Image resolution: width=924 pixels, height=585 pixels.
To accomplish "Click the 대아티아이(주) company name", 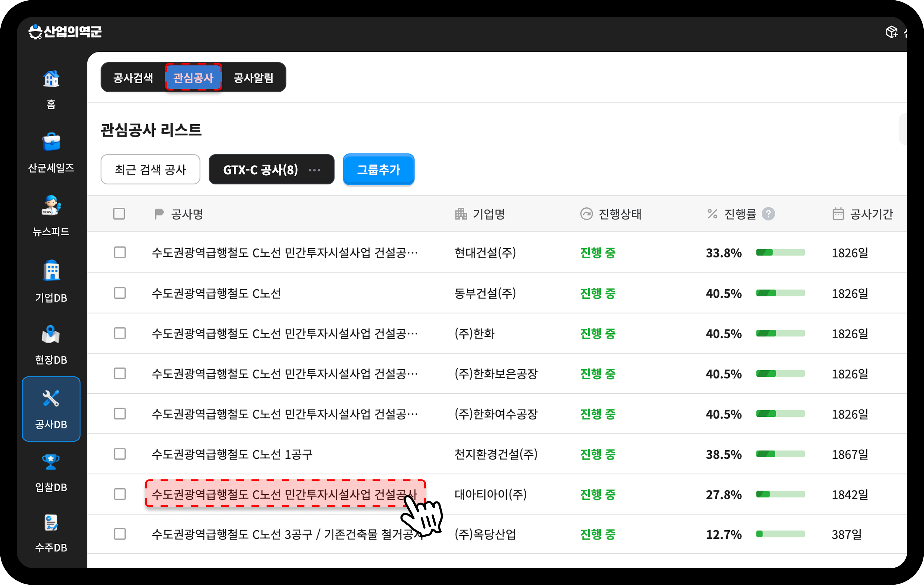I will tap(491, 494).
